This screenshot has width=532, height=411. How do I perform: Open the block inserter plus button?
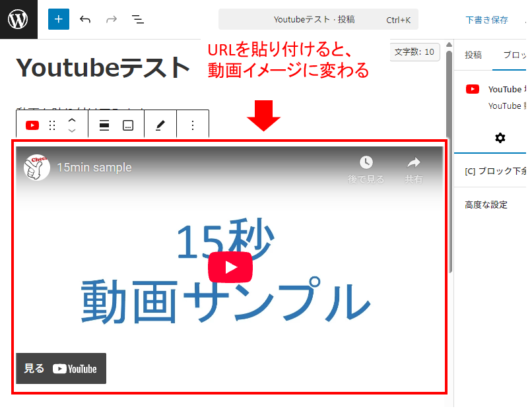point(58,19)
